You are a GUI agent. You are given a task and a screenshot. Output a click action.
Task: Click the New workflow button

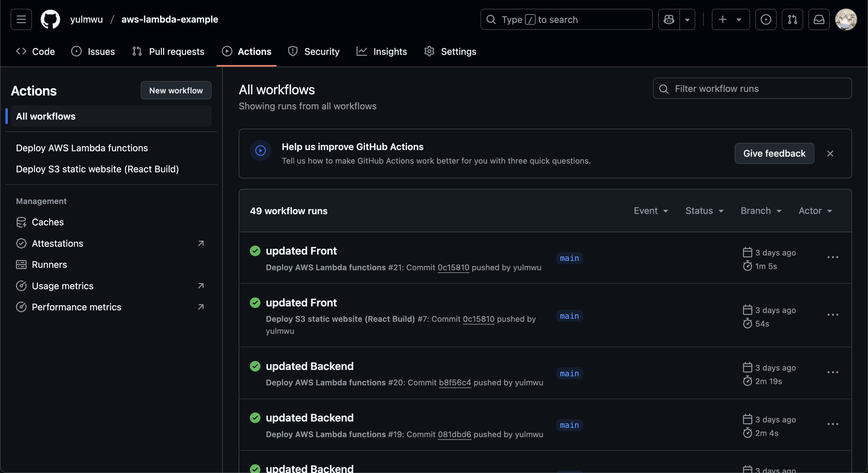coord(176,90)
